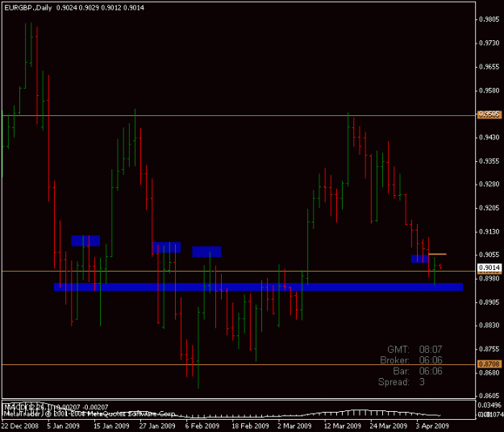Select the orange horizontal line at 0.8708
The width and height of the screenshot is (504, 432).
pos(239,365)
